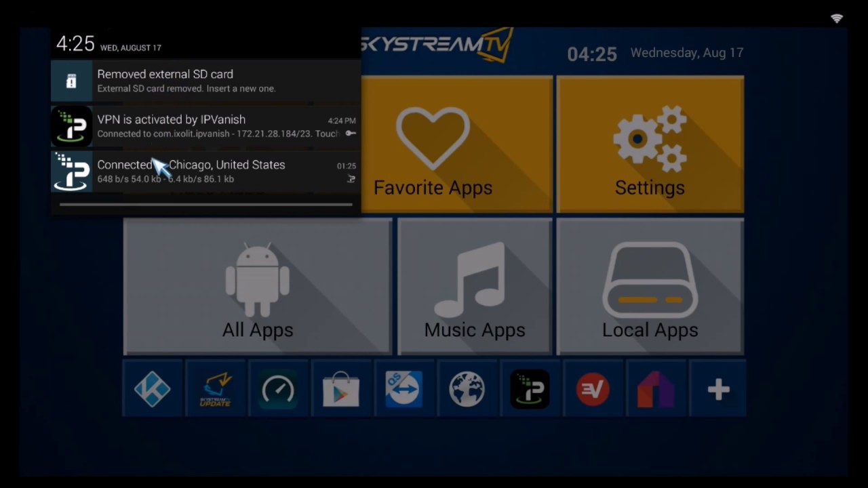The height and width of the screenshot is (488, 868).
Task: Add a new shortcut with plus icon
Action: [718, 389]
